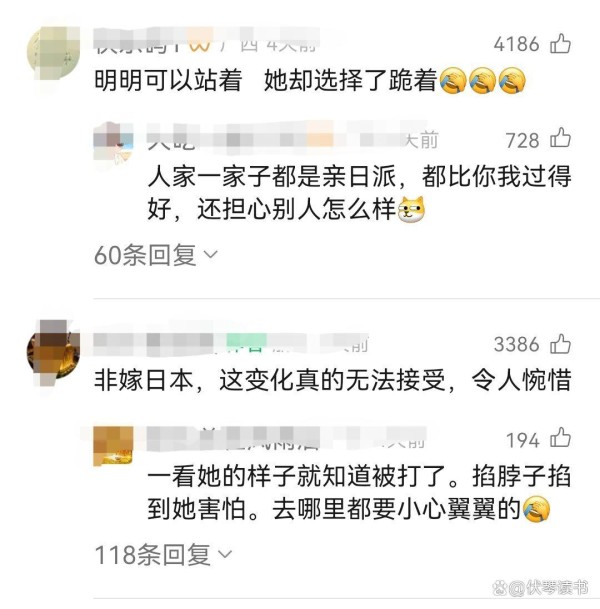Like the comment with 4186 likes
The height and width of the screenshot is (609, 600).
pyautogui.click(x=560, y=43)
